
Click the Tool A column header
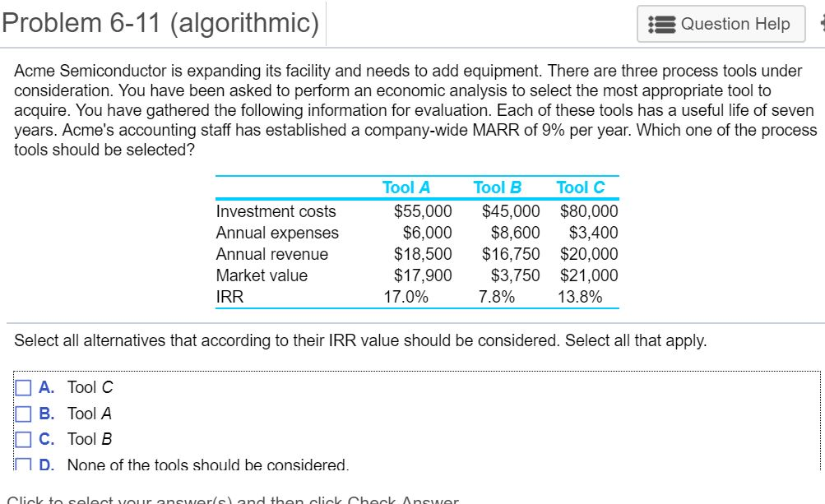[x=406, y=187]
